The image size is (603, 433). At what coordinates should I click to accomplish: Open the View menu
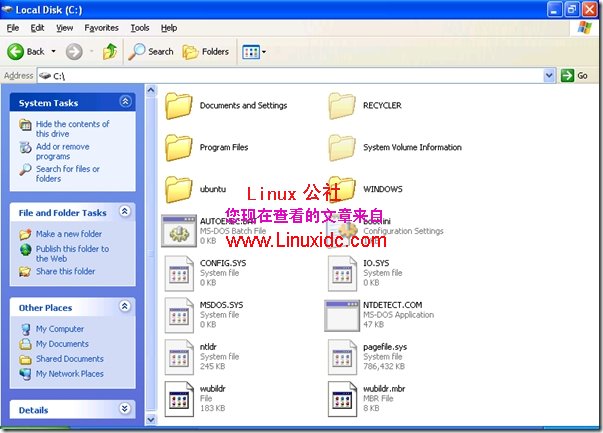point(64,28)
